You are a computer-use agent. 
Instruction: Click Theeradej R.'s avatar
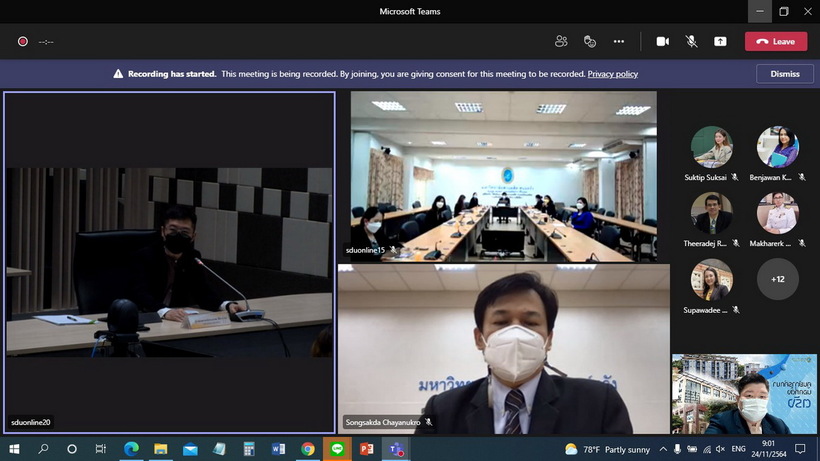[x=711, y=213]
